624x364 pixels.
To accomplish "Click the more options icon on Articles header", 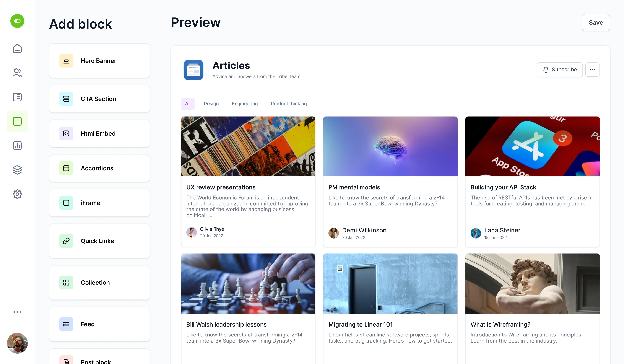I will click(592, 69).
